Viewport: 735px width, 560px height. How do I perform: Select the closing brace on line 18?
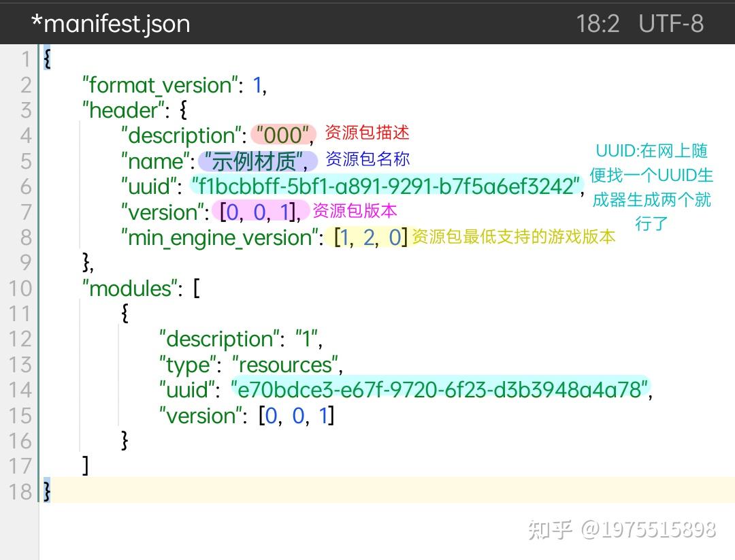point(47,491)
